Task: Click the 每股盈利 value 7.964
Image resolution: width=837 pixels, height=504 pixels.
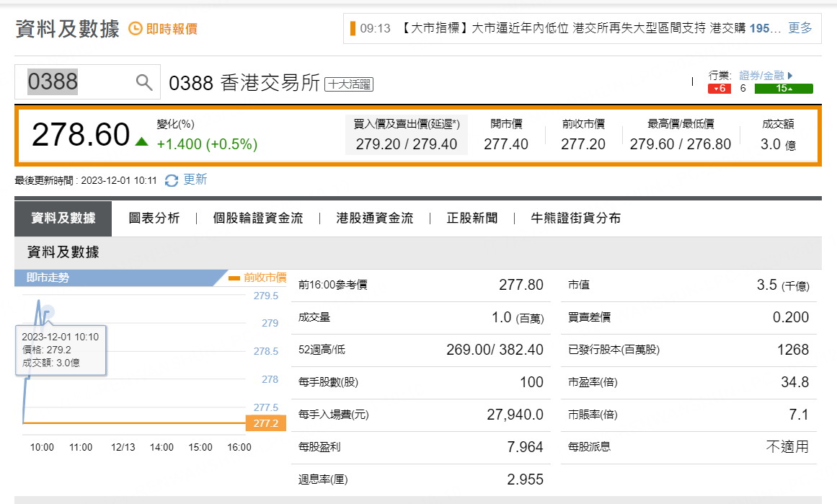Action: tap(526, 448)
